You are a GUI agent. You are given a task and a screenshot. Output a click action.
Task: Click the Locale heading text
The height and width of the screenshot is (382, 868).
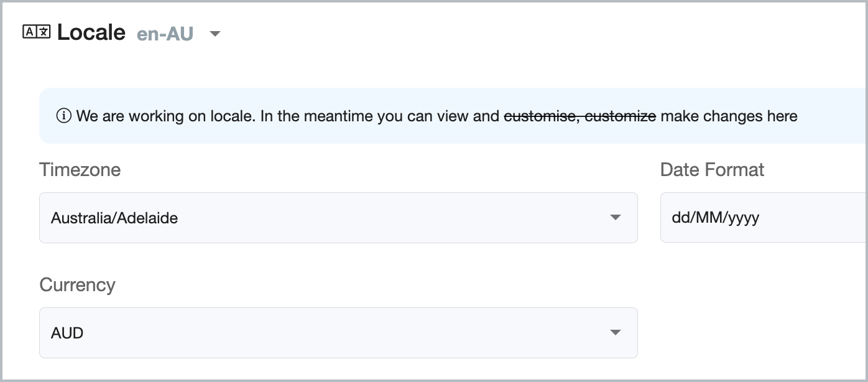point(91,32)
